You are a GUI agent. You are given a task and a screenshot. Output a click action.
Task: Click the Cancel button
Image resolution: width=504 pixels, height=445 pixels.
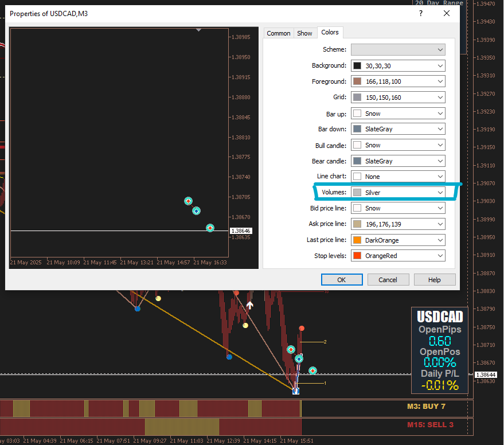388,280
